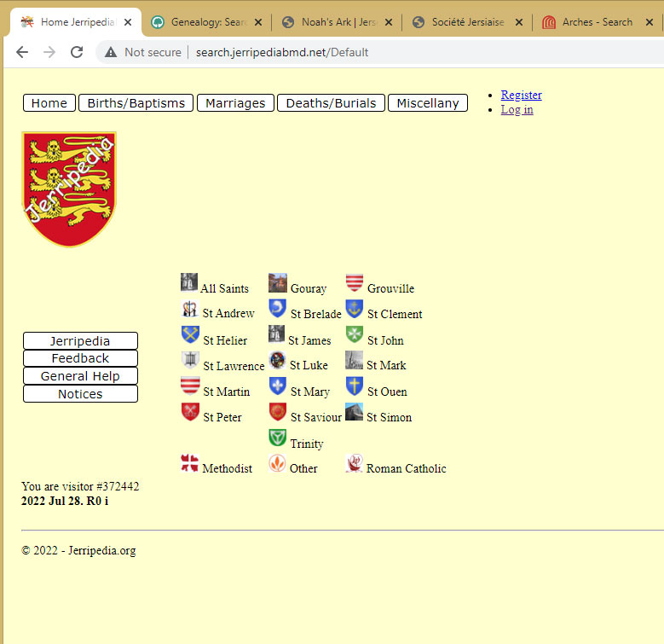The image size is (664, 644).
Task: Go back using the browser back arrow
Action: [22, 52]
